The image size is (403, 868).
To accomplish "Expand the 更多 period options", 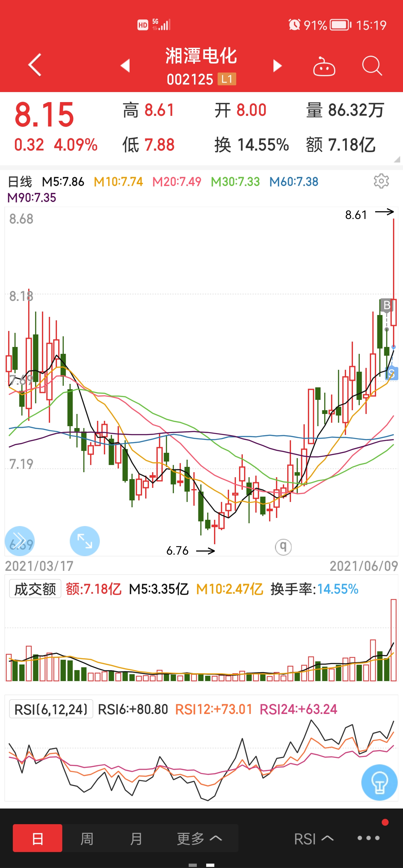I will [199, 838].
